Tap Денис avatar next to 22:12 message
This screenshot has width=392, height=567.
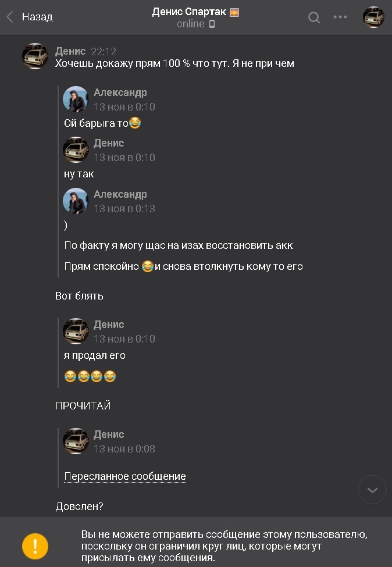tap(35, 56)
